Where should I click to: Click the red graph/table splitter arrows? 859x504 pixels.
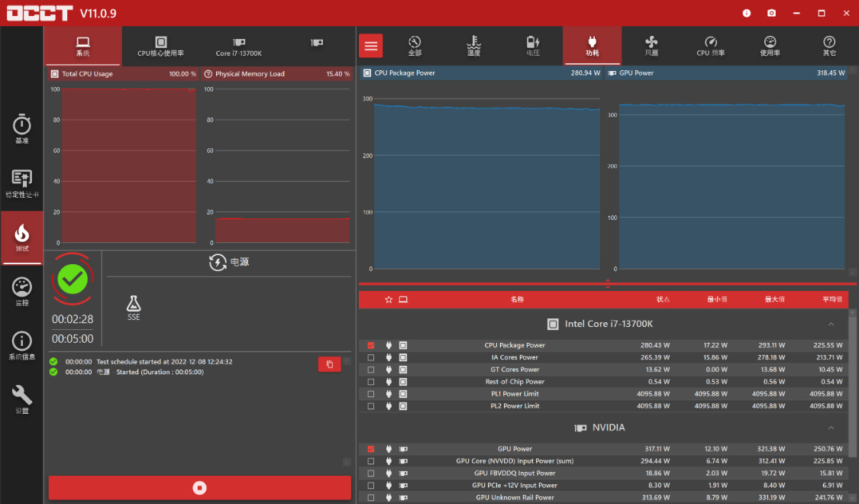tap(608, 284)
